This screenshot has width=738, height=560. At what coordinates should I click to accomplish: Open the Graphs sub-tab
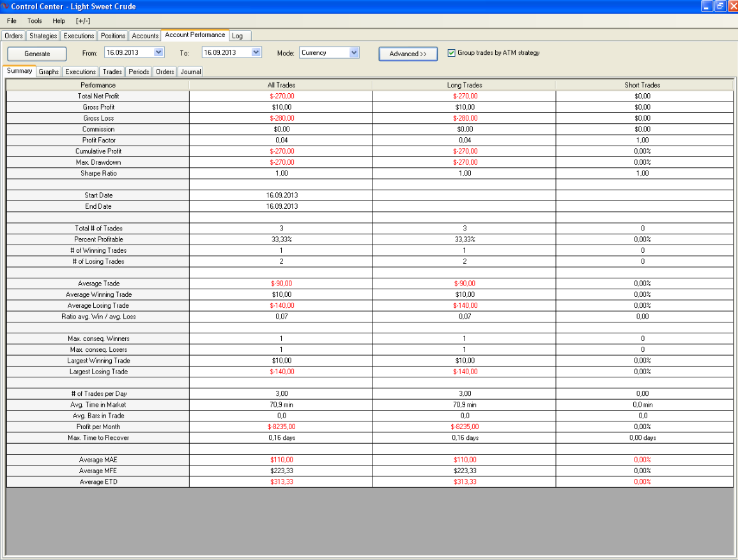click(49, 72)
